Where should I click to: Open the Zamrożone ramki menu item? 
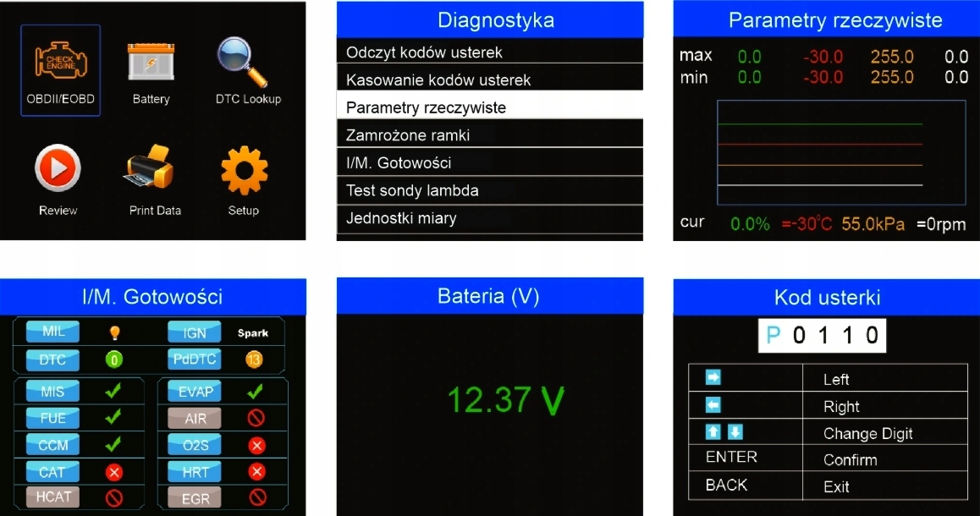point(489,134)
